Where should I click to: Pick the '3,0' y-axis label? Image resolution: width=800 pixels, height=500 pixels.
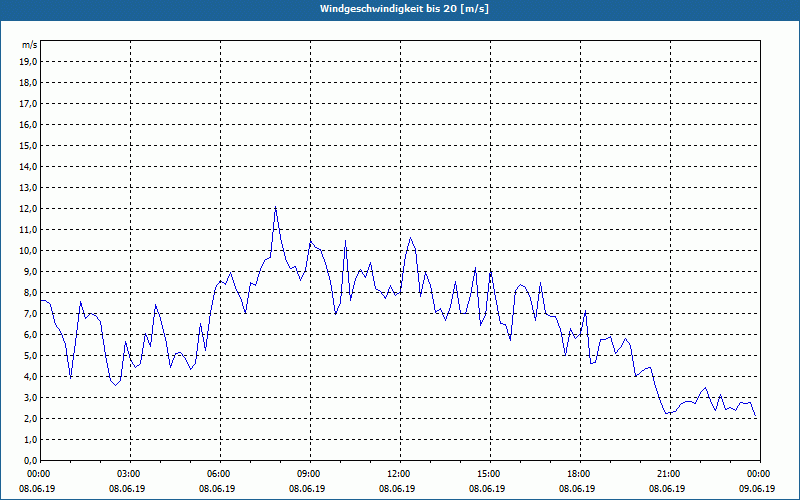coord(31,397)
